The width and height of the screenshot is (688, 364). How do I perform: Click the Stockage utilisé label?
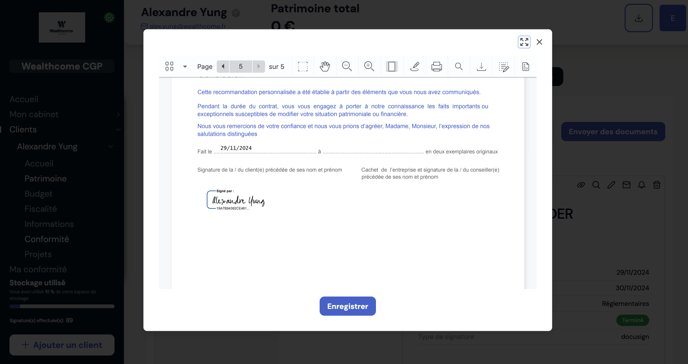(x=37, y=283)
